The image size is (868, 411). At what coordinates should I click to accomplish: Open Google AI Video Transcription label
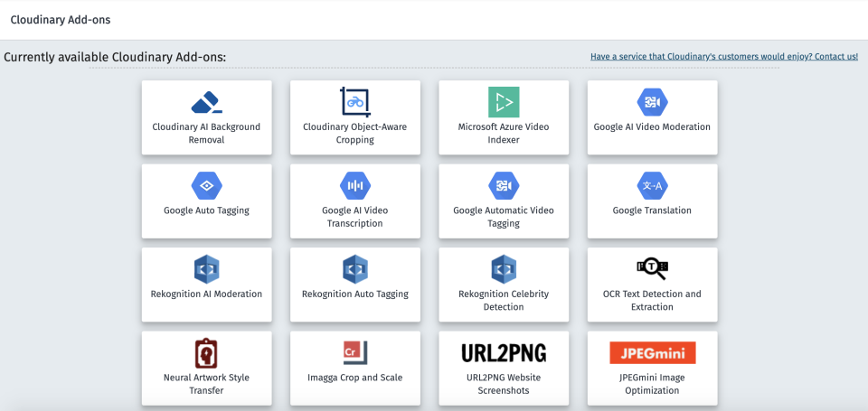(x=354, y=217)
